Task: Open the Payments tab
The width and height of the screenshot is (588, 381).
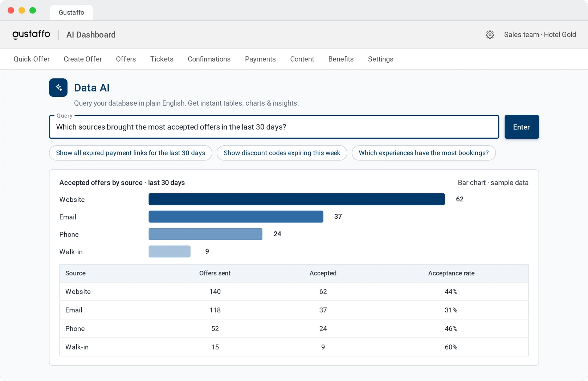Action: 260,59
